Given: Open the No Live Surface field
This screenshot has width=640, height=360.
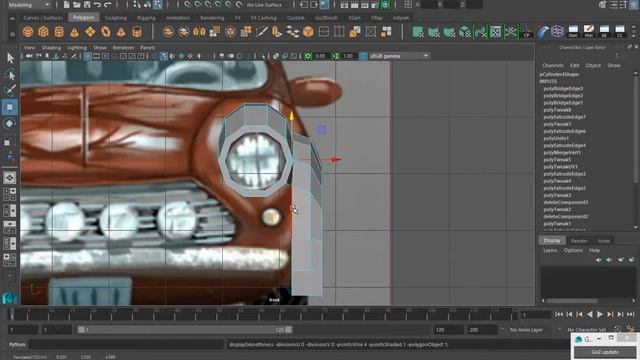Looking at the screenshot, I should [x=264, y=4].
